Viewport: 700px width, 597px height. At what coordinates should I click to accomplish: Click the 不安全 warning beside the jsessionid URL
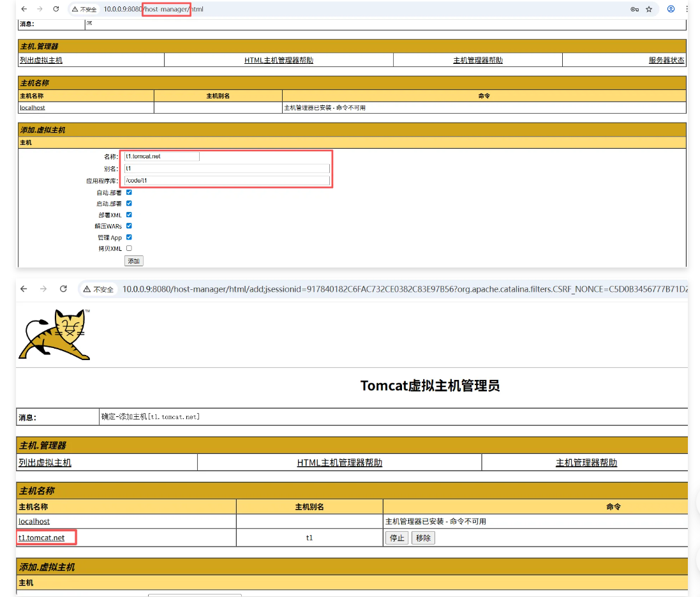pyautogui.click(x=98, y=289)
